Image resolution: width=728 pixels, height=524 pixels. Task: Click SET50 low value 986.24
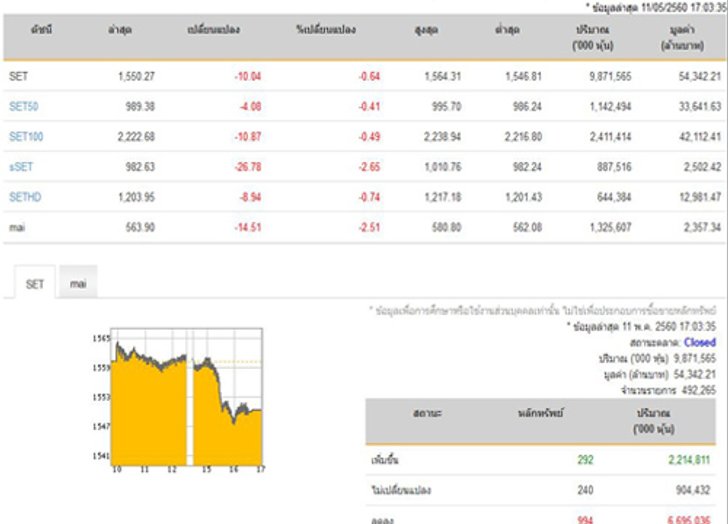tap(527, 106)
